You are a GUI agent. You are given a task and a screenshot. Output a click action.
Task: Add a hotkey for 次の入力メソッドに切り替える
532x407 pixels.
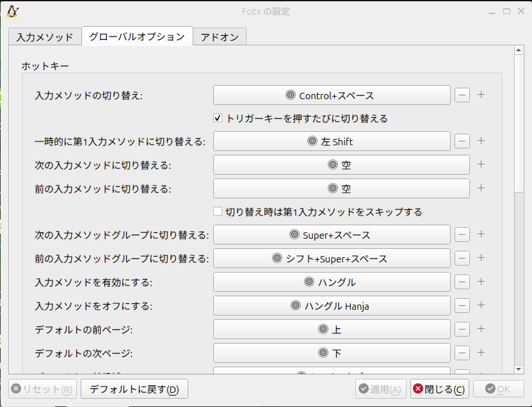tap(481, 164)
